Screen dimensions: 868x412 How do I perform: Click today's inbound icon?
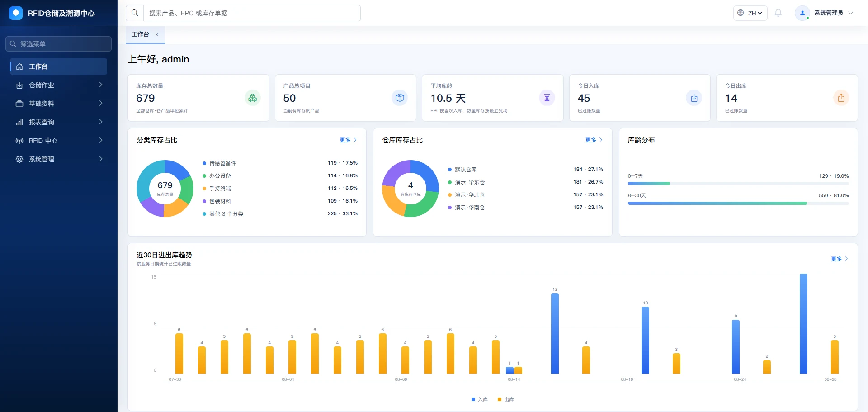pyautogui.click(x=694, y=98)
